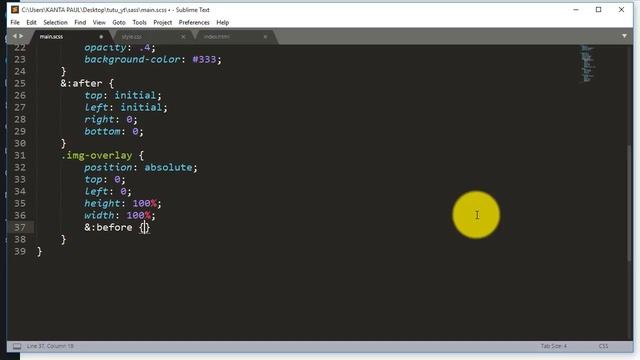Screen dimensions: 640x360
Task: Open the Edit menu
Action: click(31, 22)
